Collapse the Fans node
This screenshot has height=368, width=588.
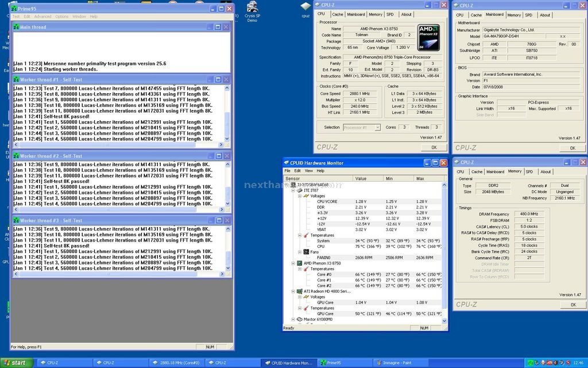click(x=300, y=252)
